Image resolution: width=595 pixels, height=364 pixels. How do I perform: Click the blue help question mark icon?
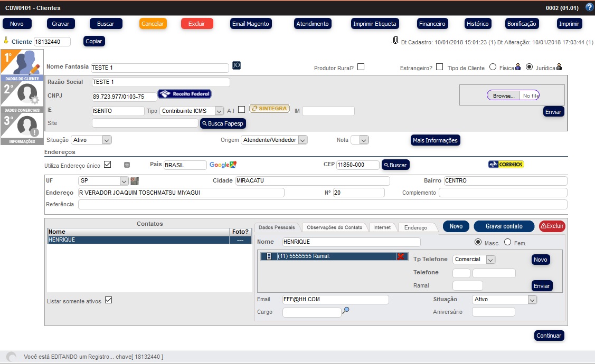589,7
